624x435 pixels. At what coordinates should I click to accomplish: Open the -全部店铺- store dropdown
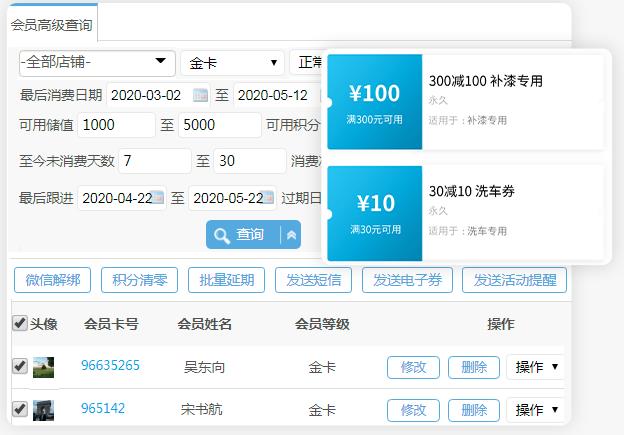tap(97, 63)
